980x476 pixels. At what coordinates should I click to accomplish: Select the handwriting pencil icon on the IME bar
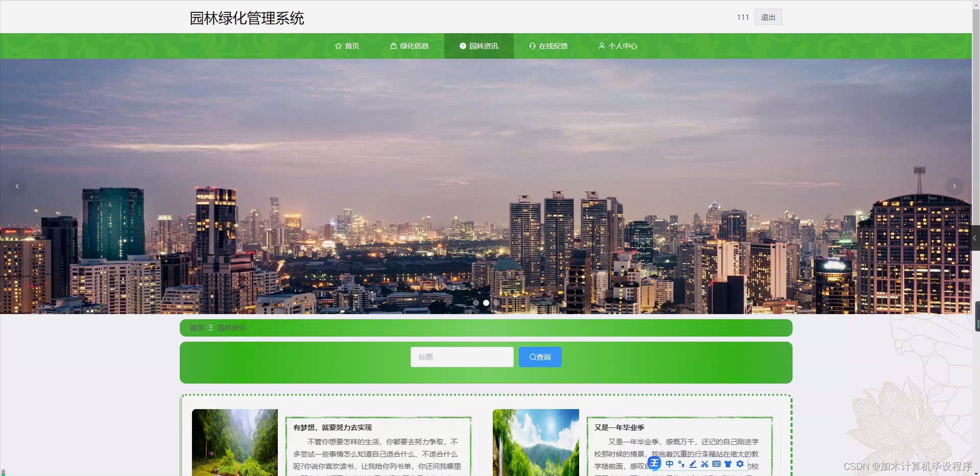[x=693, y=464]
